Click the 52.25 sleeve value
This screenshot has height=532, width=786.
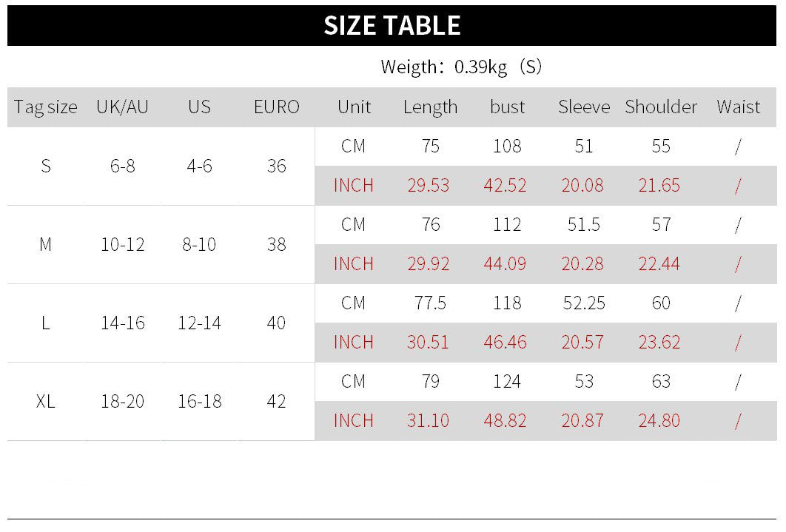pyautogui.click(x=584, y=303)
